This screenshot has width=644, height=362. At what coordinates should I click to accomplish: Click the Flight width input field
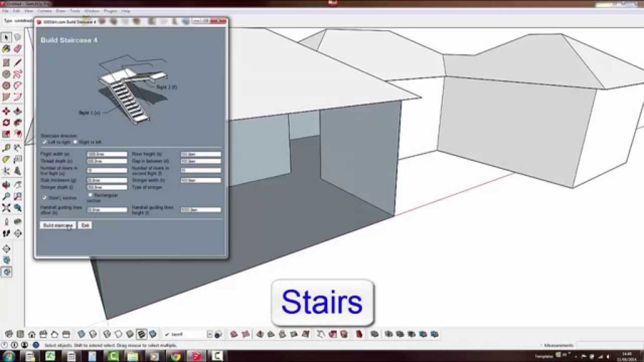pos(107,154)
